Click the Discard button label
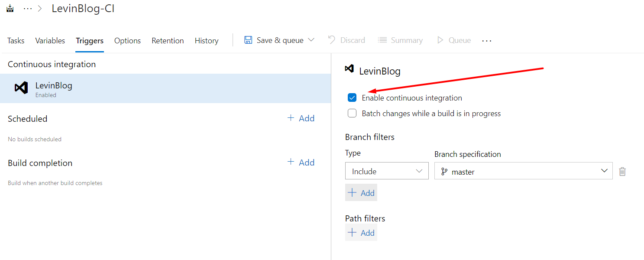644x260 pixels. pyautogui.click(x=353, y=40)
